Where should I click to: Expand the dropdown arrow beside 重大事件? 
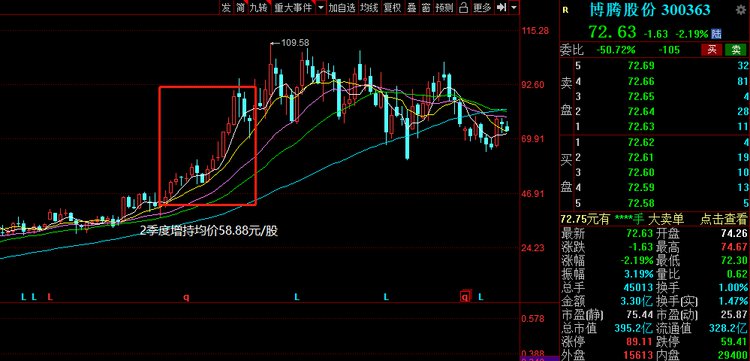coord(320,7)
